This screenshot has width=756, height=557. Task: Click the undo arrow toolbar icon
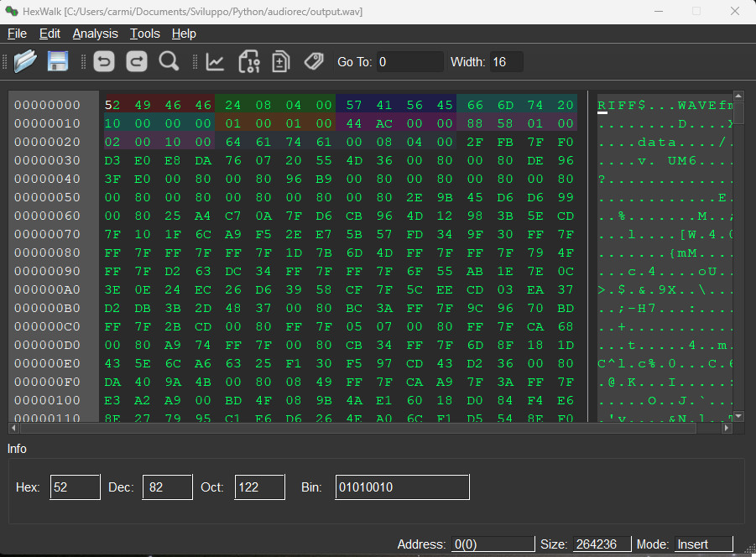click(104, 62)
